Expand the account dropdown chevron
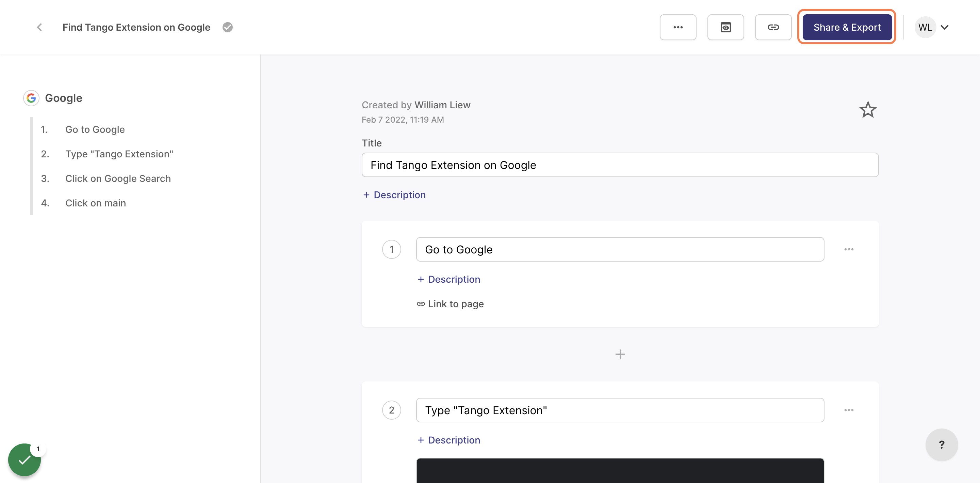 pos(944,27)
